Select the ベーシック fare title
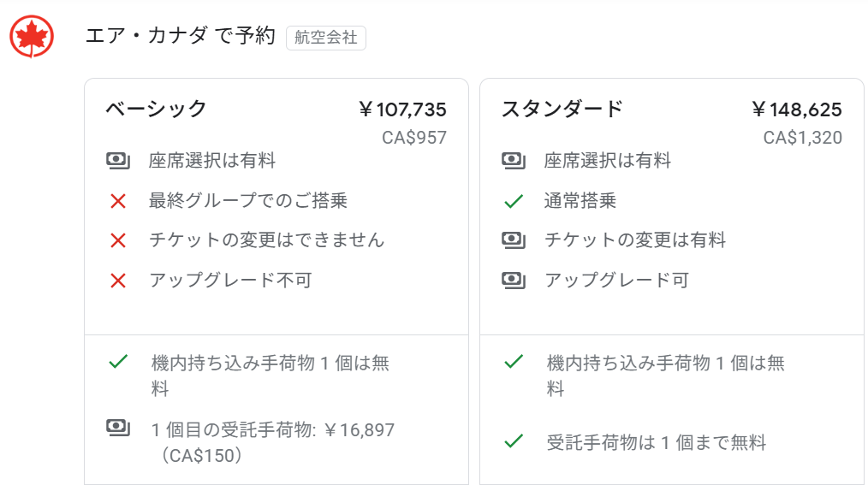Screen dimensions: 868x485 (157, 109)
